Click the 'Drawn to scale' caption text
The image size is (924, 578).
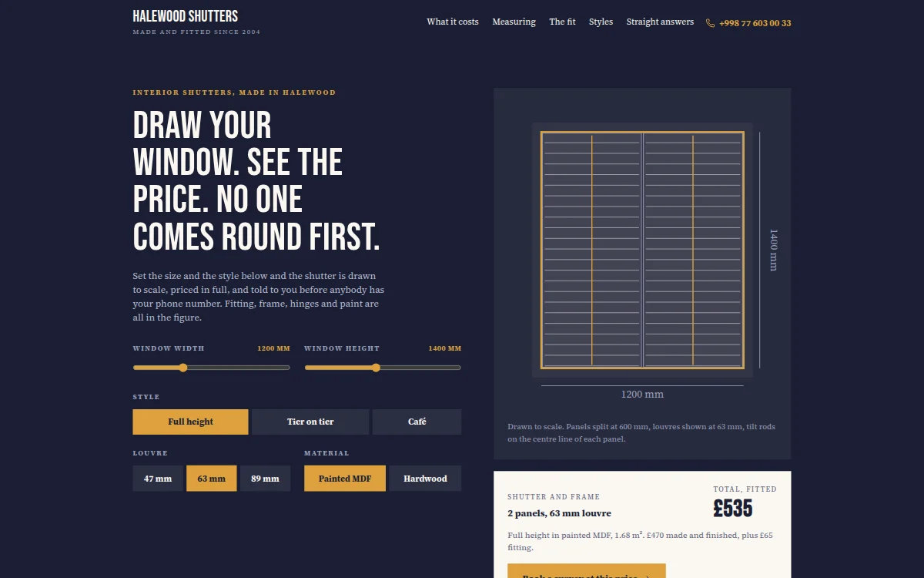[x=641, y=432]
